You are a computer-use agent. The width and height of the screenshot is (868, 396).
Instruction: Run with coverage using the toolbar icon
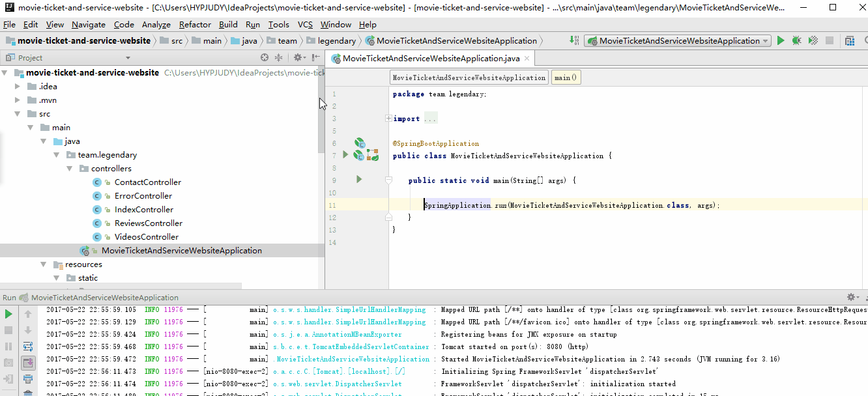click(x=813, y=40)
